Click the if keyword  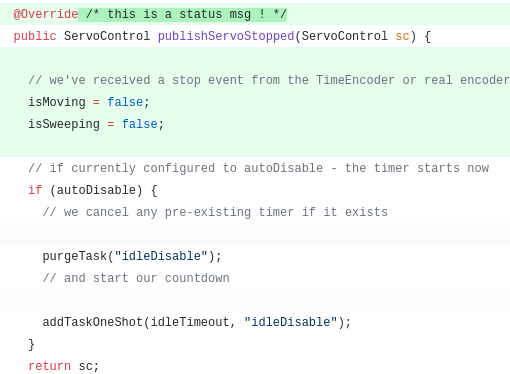(x=35, y=190)
